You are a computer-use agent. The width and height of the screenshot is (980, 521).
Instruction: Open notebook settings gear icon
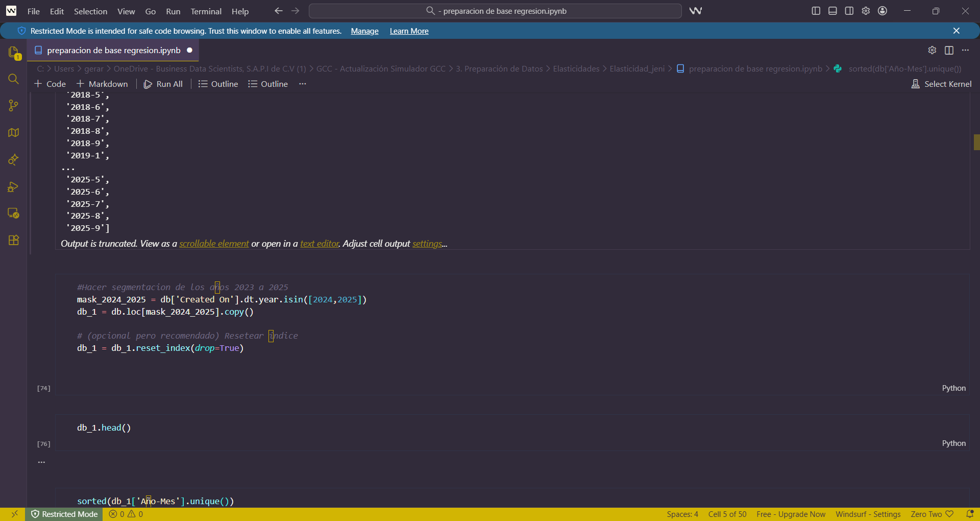pos(932,50)
